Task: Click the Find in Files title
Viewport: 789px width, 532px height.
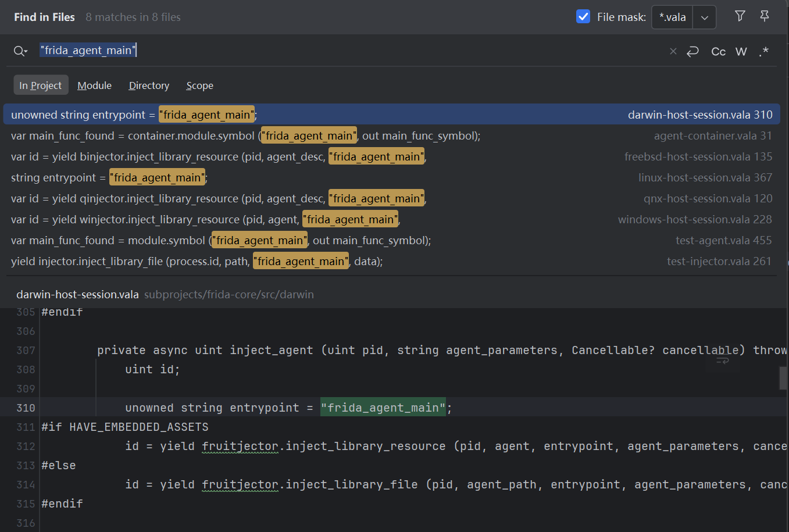Action: point(44,17)
